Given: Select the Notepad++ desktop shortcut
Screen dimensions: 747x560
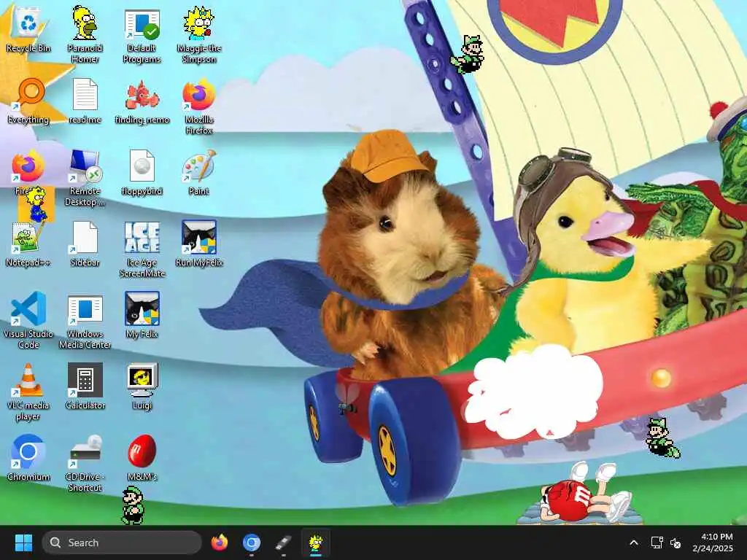Looking at the screenshot, I should click(28, 244).
